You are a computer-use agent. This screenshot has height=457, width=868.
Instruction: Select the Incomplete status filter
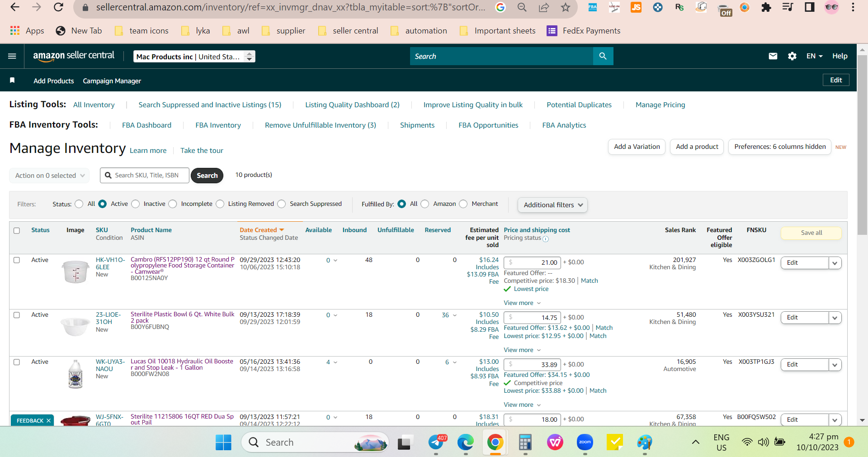173,204
